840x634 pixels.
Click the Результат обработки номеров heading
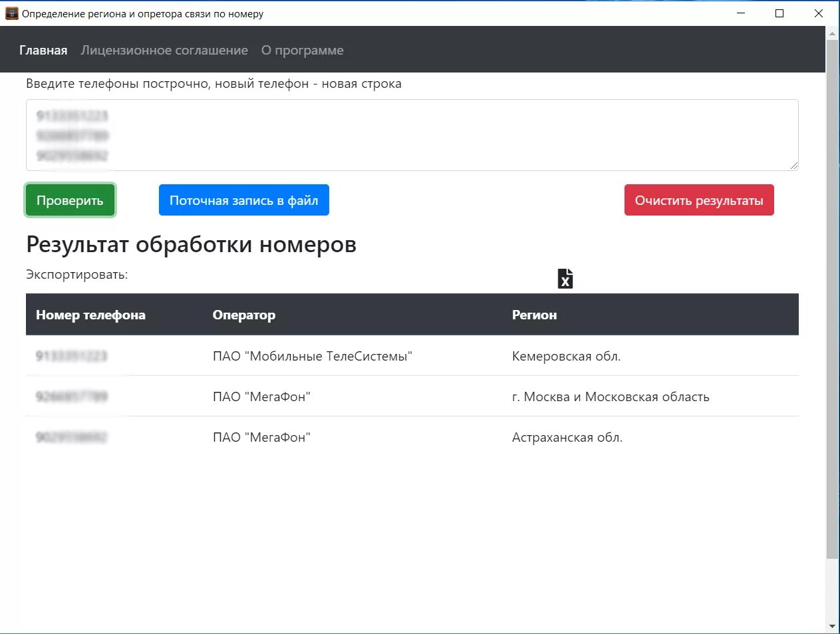click(191, 244)
